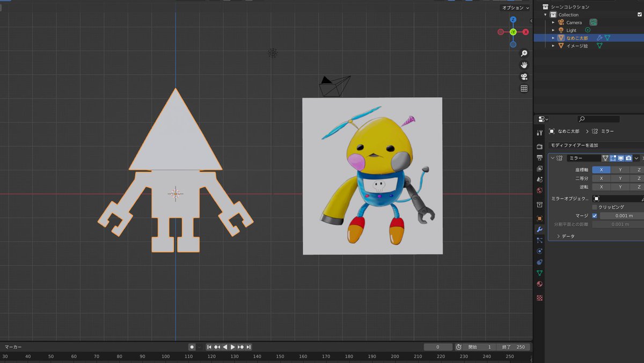Collapse the Collection tree row
The image size is (644, 363).
coord(546,15)
